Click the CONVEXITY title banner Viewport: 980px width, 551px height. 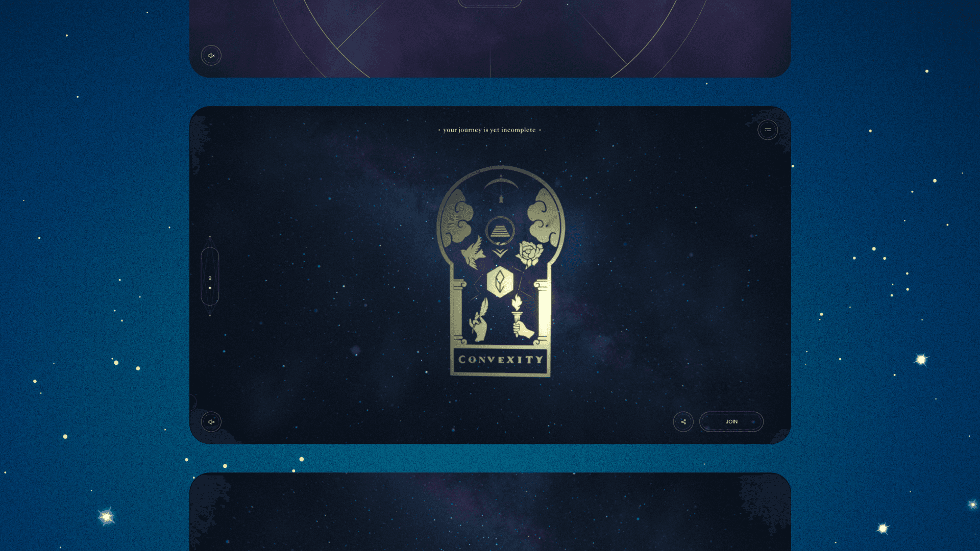coord(500,360)
